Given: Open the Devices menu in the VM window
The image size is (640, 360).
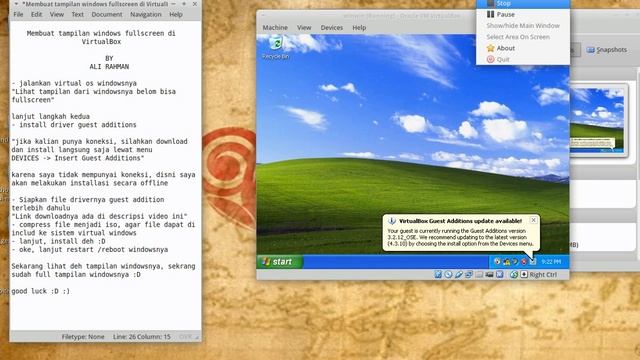Looking at the screenshot, I should tap(331, 27).
